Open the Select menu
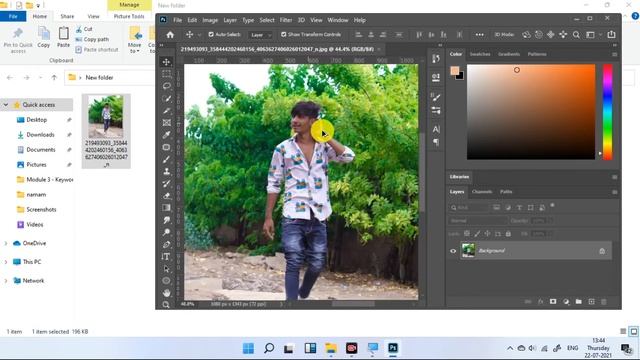The height and width of the screenshot is (360, 640). coord(267,20)
